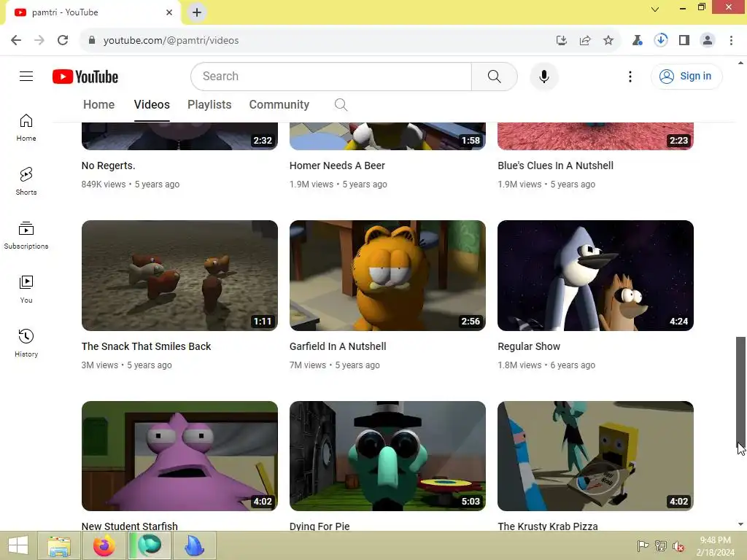The width and height of the screenshot is (747, 560).
Task: Open the New Student Starfish thumbnail
Action: pos(179,456)
